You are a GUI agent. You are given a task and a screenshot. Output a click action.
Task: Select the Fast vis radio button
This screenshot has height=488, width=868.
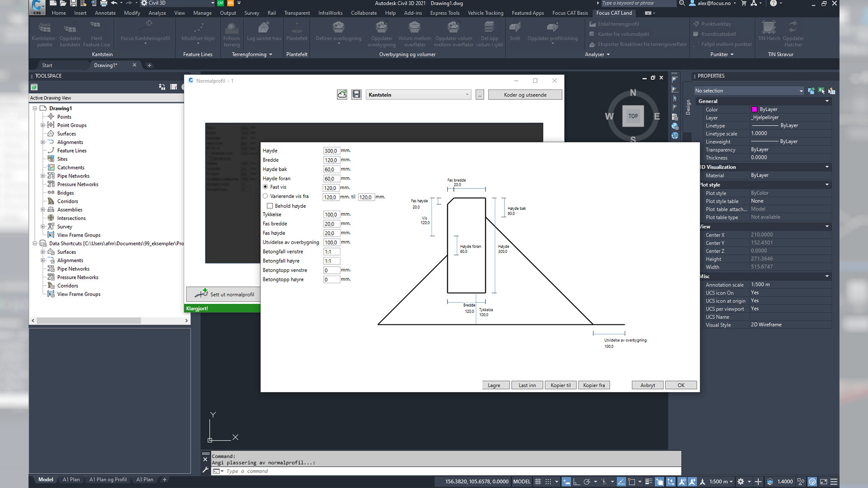click(265, 187)
